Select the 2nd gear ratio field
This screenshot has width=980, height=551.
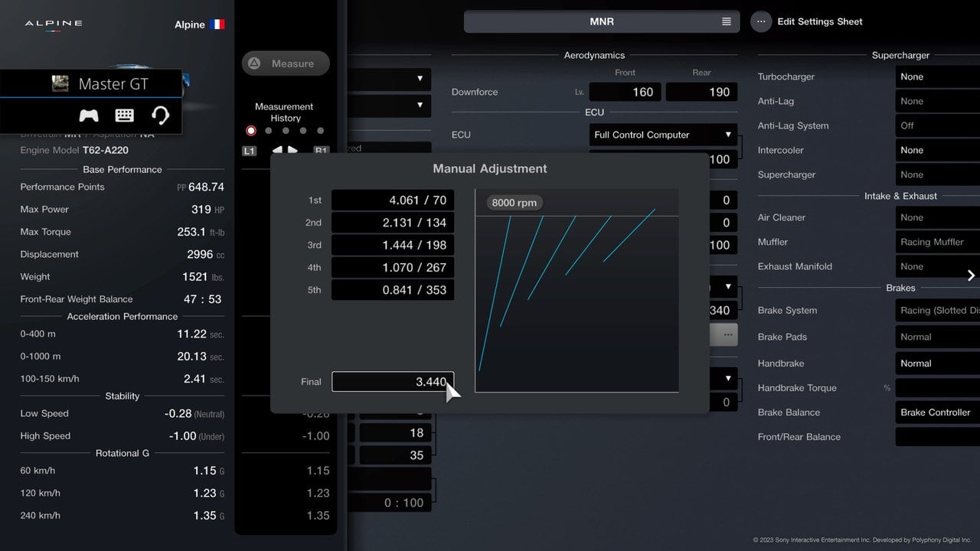[x=393, y=223]
